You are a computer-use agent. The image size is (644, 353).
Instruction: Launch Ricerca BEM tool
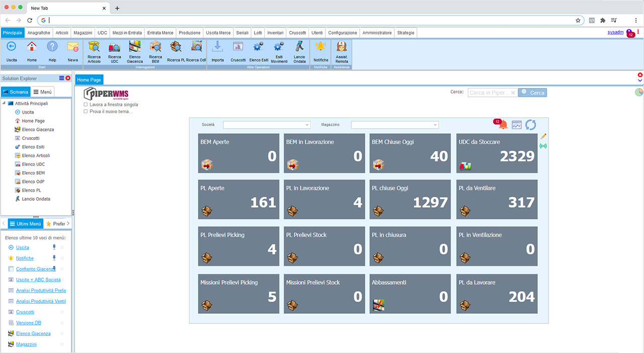click(155, 51)
